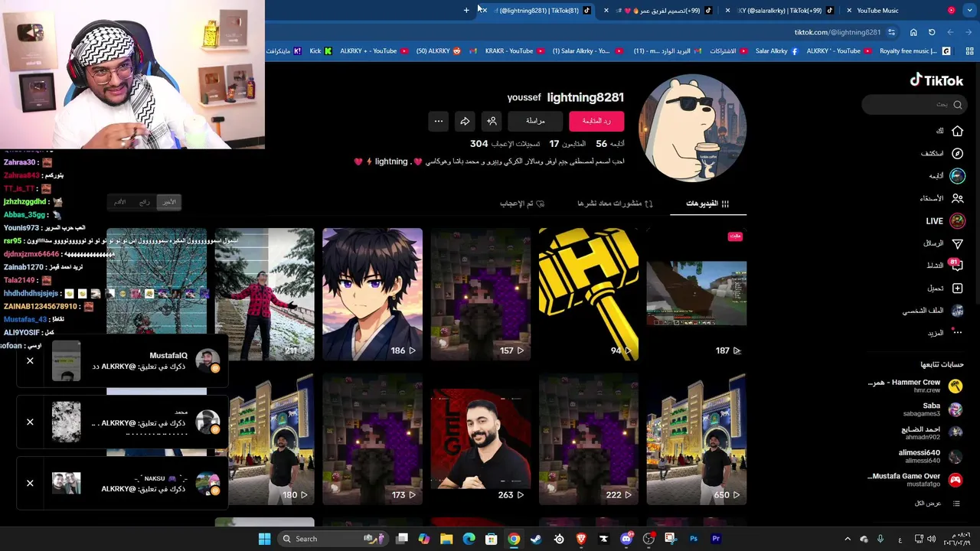Viewport: 980px width, 551px height.
Task: Click the Upload plus icon (تحميل)
Action: point(957,288)
